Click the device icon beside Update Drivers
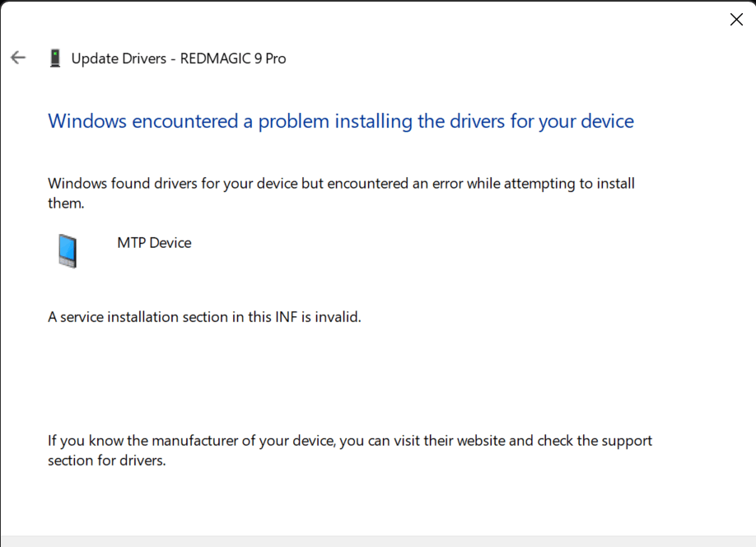This screenshot has height=547, width=756. pos(55,58)
